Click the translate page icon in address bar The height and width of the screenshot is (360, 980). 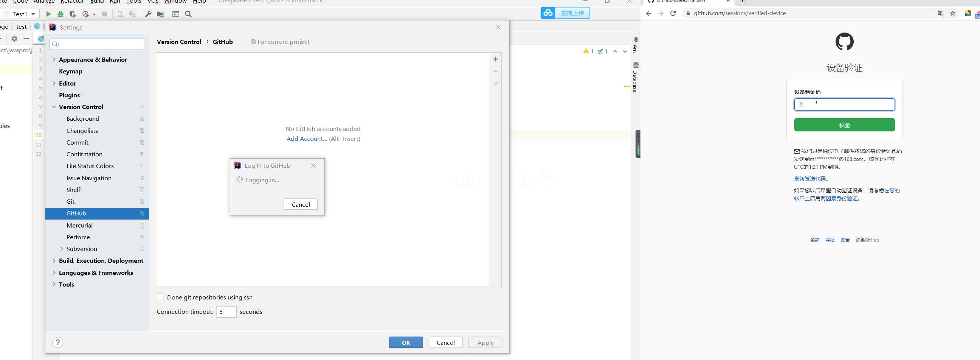(x=940, y=13)
